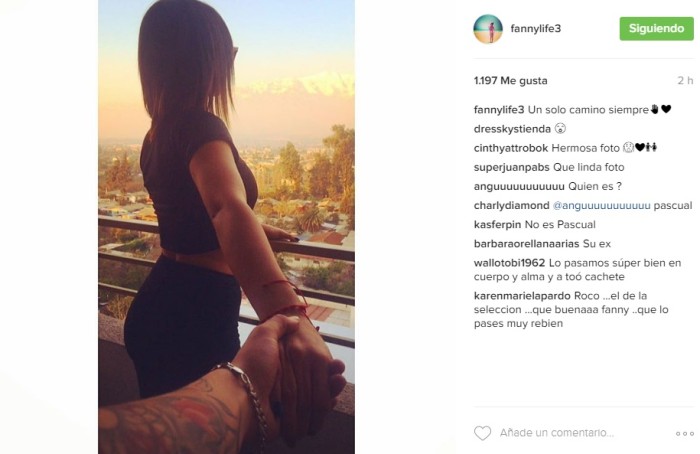Click anguuuuuuuuuuu username on Quien es comment
The height and width of the screenshot is (454, 700).
pyautogui.click(x=519, y=187)
